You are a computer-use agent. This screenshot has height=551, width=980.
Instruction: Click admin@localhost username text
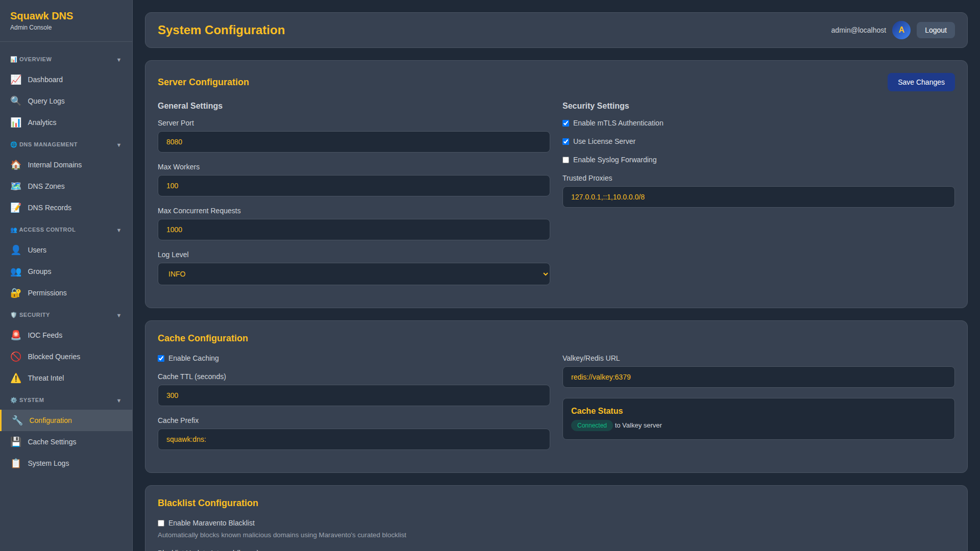[x=858, y=30]
